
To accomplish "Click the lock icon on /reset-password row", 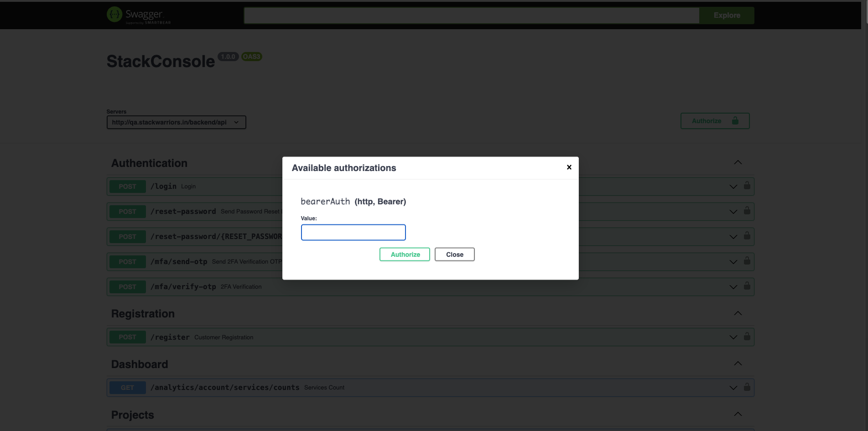I will [747, 211].
